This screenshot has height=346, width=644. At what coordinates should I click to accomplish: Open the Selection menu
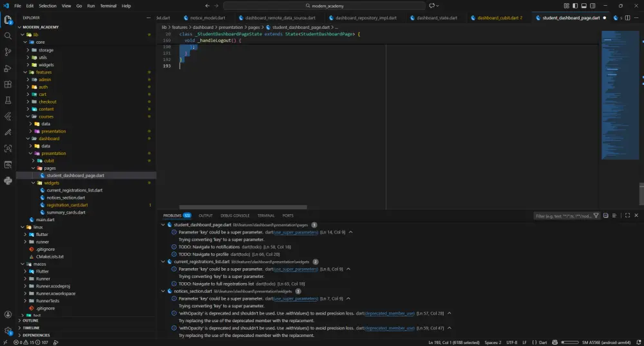(48, 6)
